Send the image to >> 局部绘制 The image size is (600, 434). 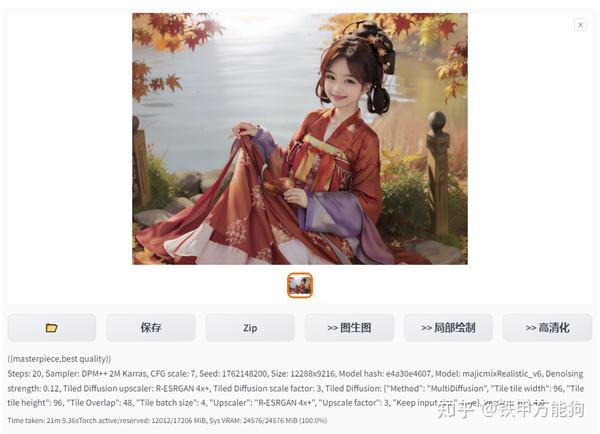(x=448, y=328)
